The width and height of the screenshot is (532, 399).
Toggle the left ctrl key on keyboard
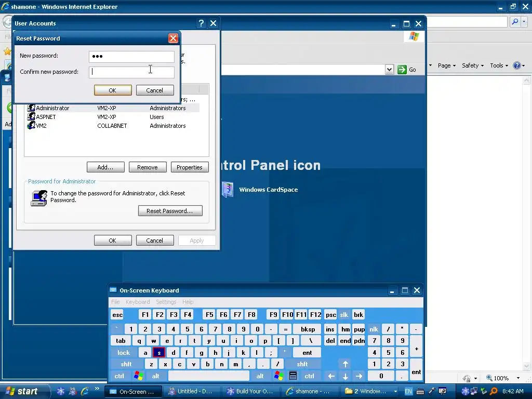pyautogui.click(x=119, y=376)
